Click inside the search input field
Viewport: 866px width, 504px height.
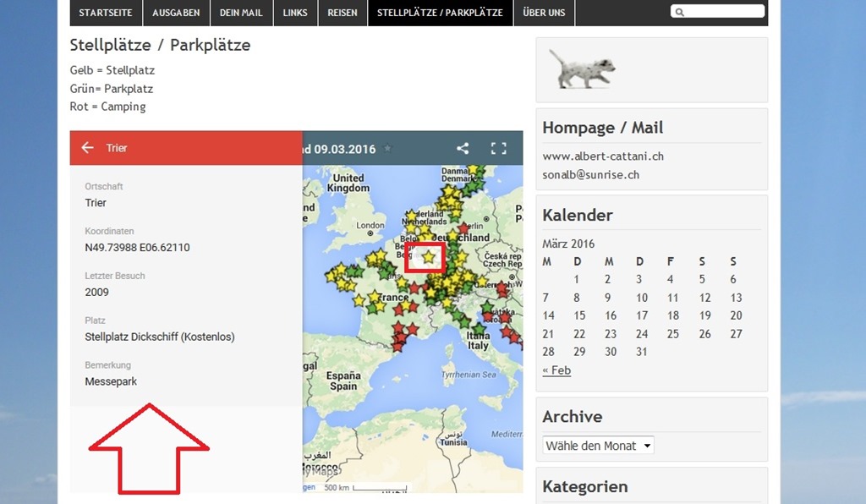coord(723,13)
